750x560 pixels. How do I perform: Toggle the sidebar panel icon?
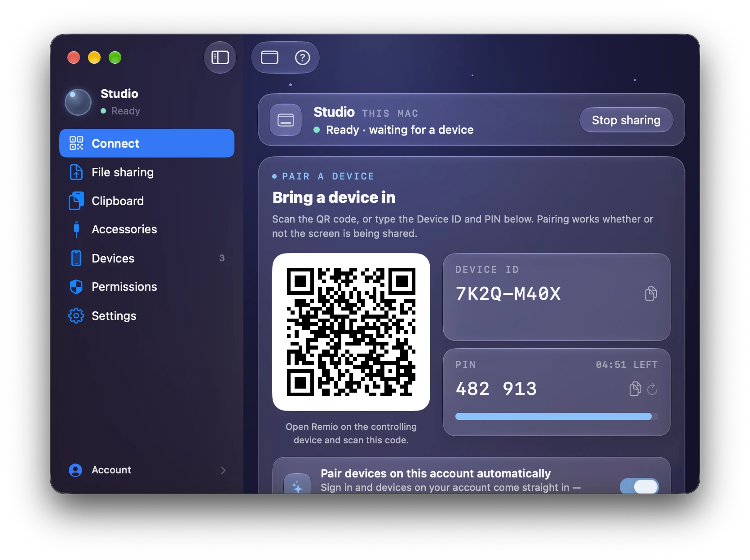click(x=220, y=57)
